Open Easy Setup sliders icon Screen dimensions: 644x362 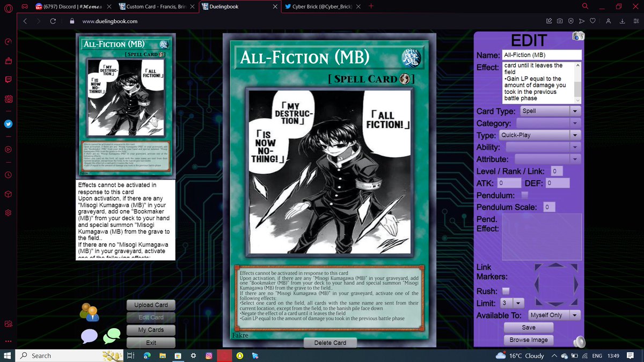pos(636,21)
